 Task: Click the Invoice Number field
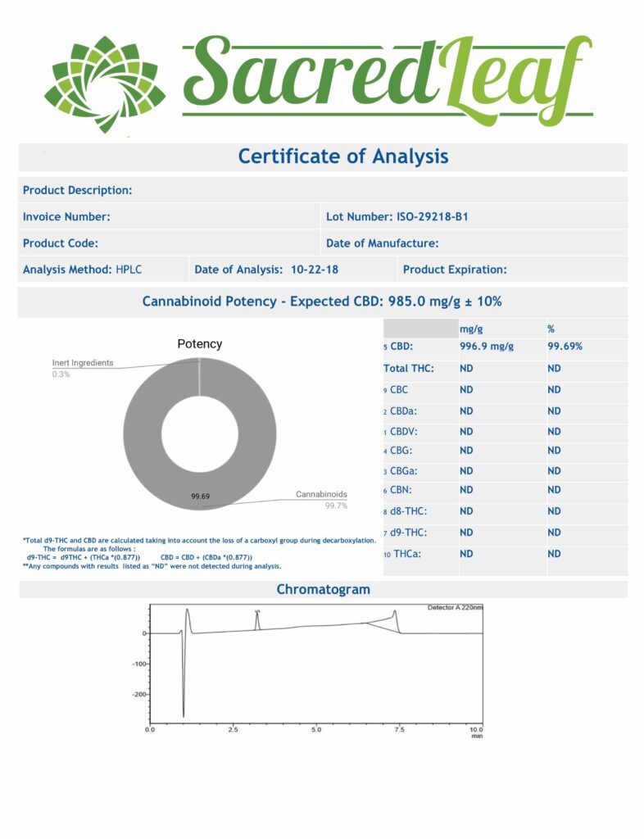click(67, 217)
